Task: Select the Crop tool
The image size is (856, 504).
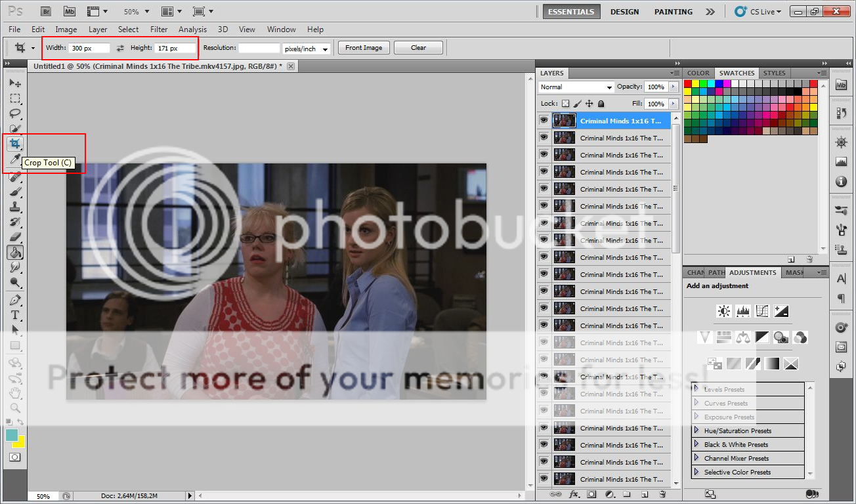Action: [15, 143]
